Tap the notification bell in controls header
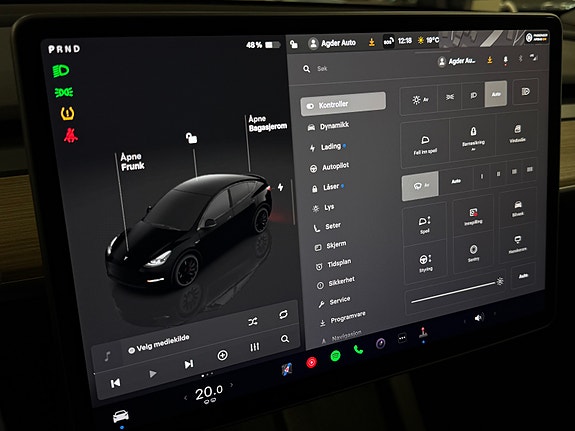Screen dimensions: 575x431 point(506,60)
